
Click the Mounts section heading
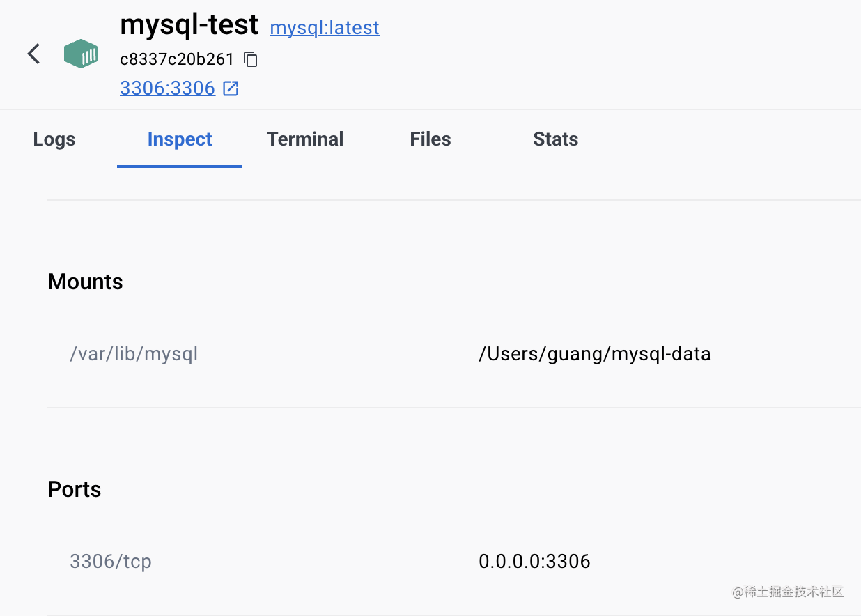(x=86, y=282)
